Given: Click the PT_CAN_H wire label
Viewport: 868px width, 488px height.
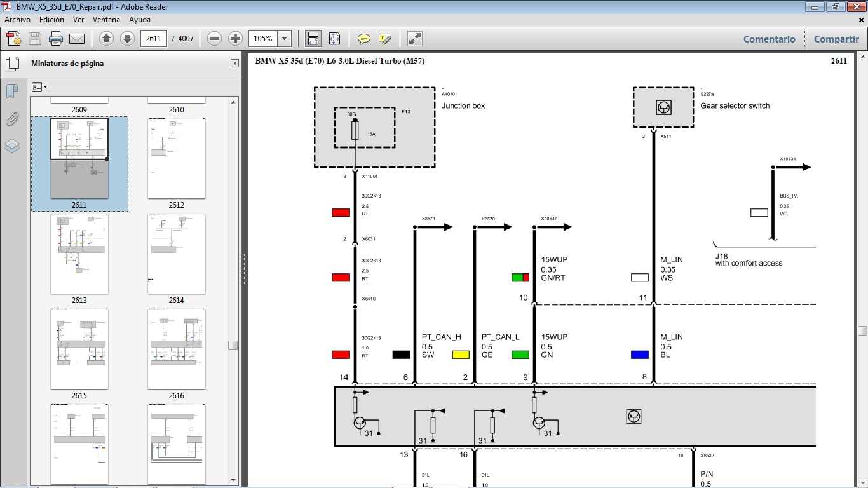Looking at the screenshot, I should coord(442,337).
